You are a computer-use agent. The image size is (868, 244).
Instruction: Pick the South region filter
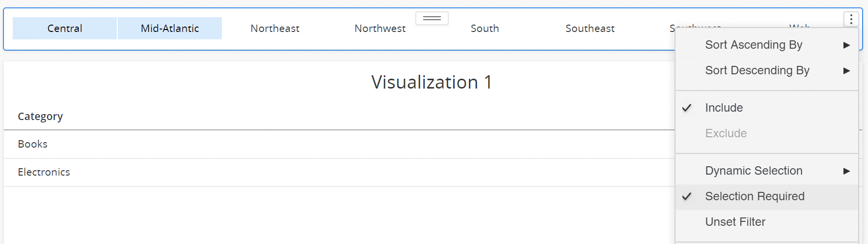click(485, 29)
